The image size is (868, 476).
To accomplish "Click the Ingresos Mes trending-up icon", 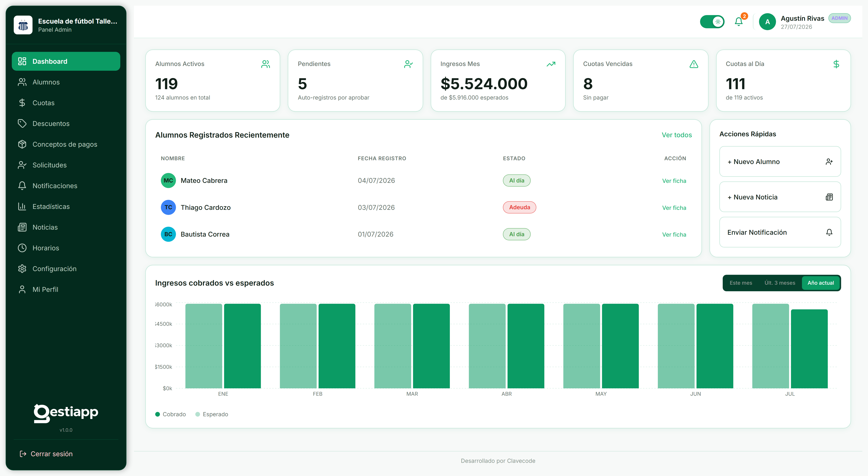I will [551, 64].
